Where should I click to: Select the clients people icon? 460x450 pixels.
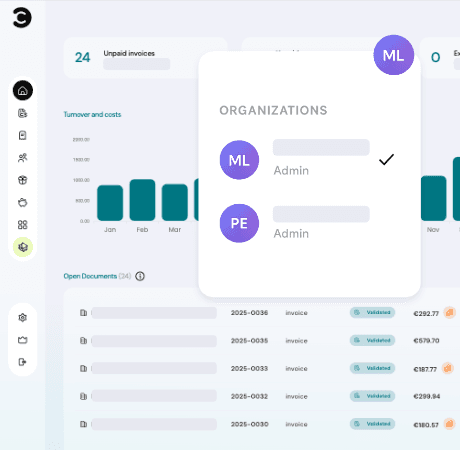pos(22,158)
